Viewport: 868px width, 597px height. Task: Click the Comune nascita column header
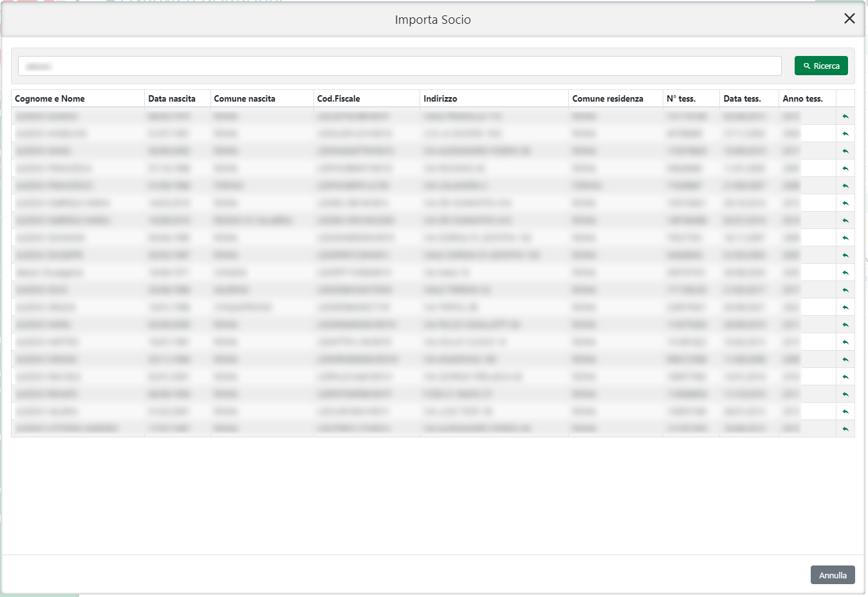pos(245,98)
